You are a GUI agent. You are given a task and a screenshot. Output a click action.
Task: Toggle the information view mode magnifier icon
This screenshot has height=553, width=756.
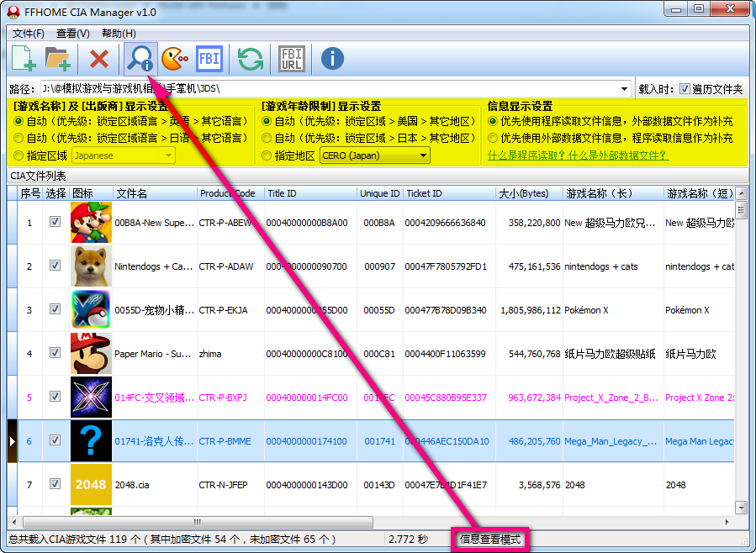[x=140, y=59]
